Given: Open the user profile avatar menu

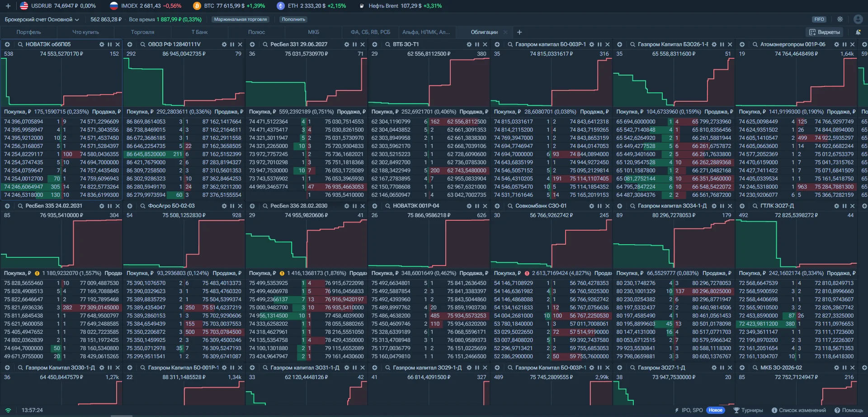Looking at the screenshot, I should coord(858,19).
